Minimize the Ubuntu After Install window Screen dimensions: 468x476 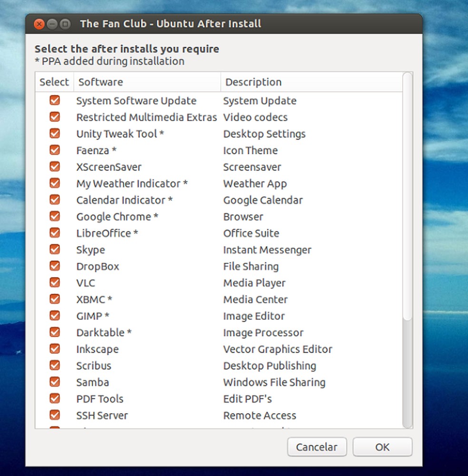pos(52,24)
